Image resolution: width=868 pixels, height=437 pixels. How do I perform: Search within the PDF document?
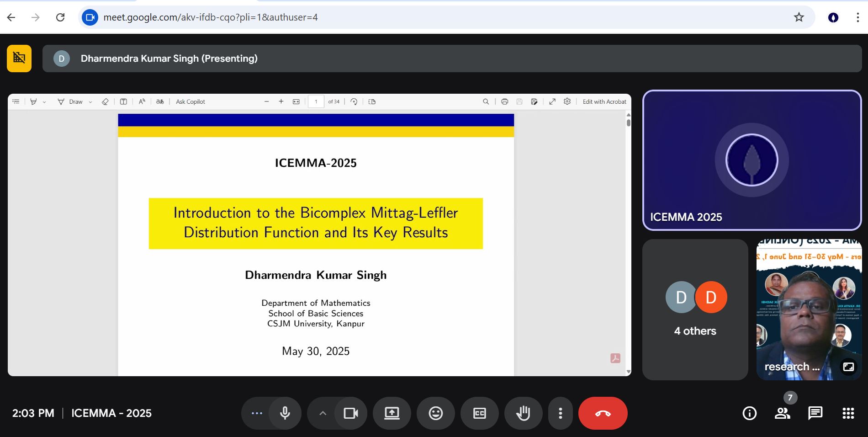point(486,101)
